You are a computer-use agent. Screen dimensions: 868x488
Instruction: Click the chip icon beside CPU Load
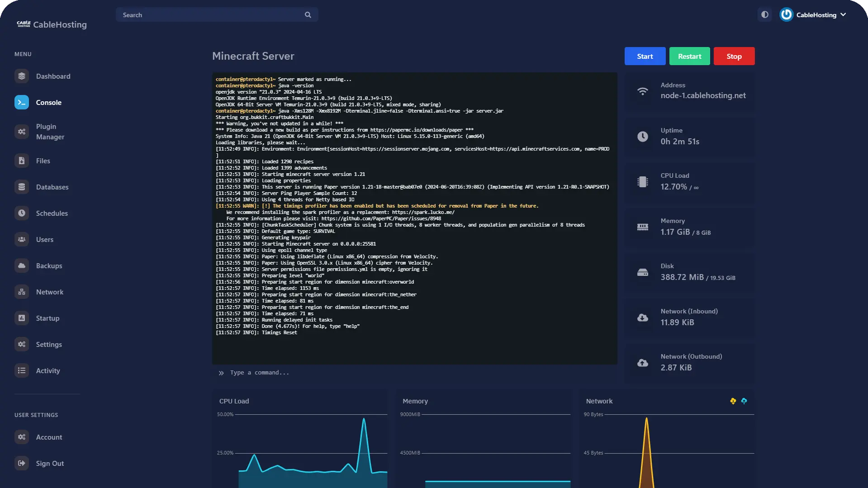click(643, 182)
